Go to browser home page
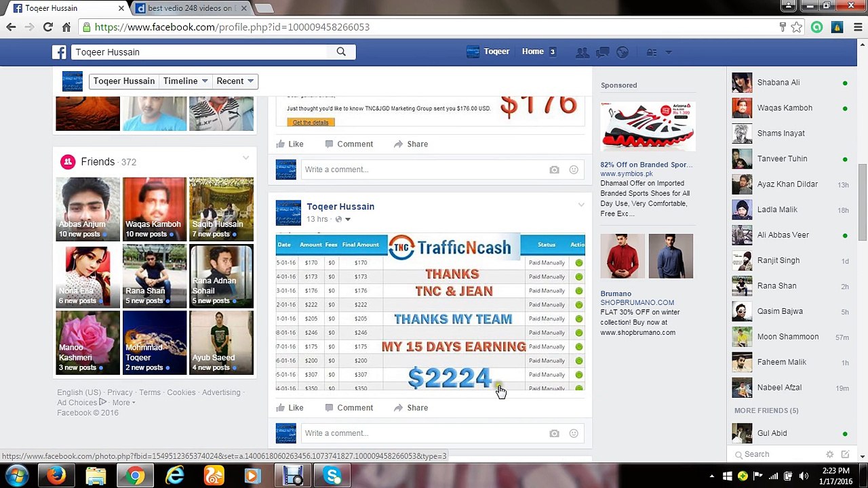 (x=66, y=27)
